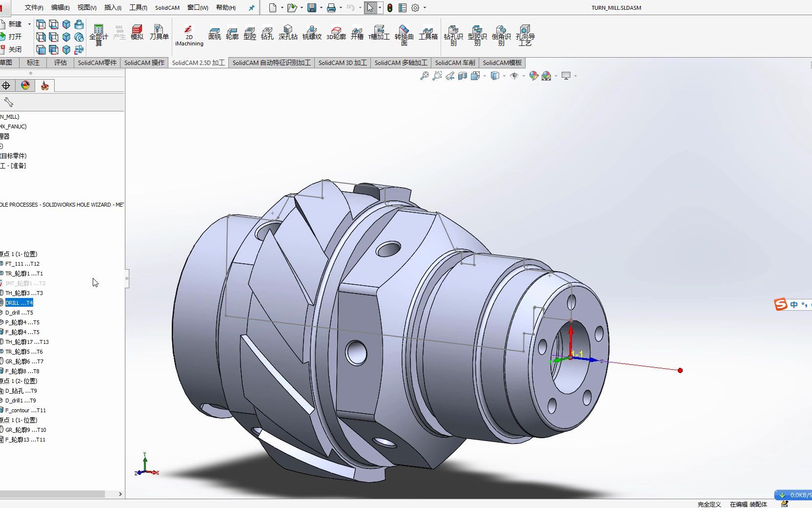Viewport: 812px width, 508px height.
Task: Click the Sogou input method icon
Action: click(781, 304)
